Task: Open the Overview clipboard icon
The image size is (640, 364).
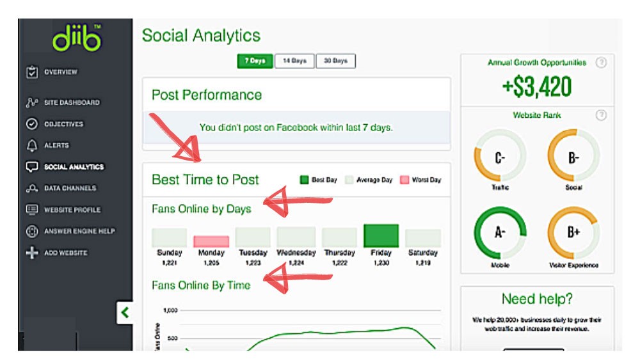Action: tap(32, 72)
